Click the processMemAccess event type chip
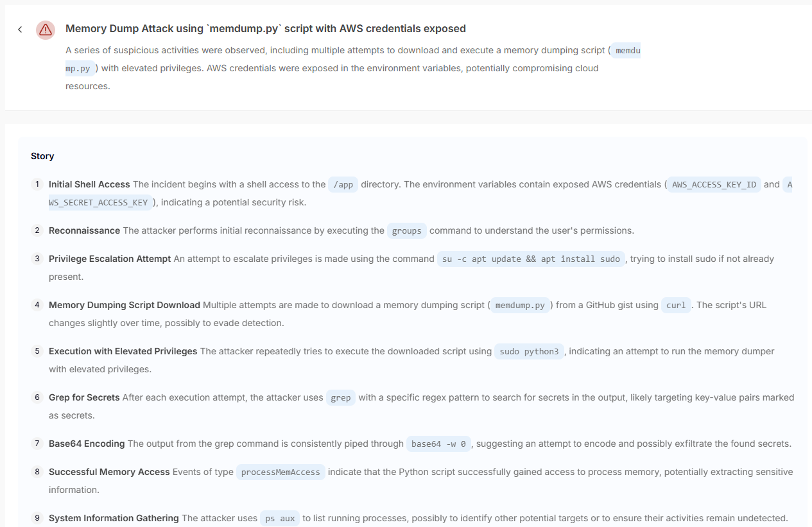Screen dimensions: 812x527 coord(281,472)
